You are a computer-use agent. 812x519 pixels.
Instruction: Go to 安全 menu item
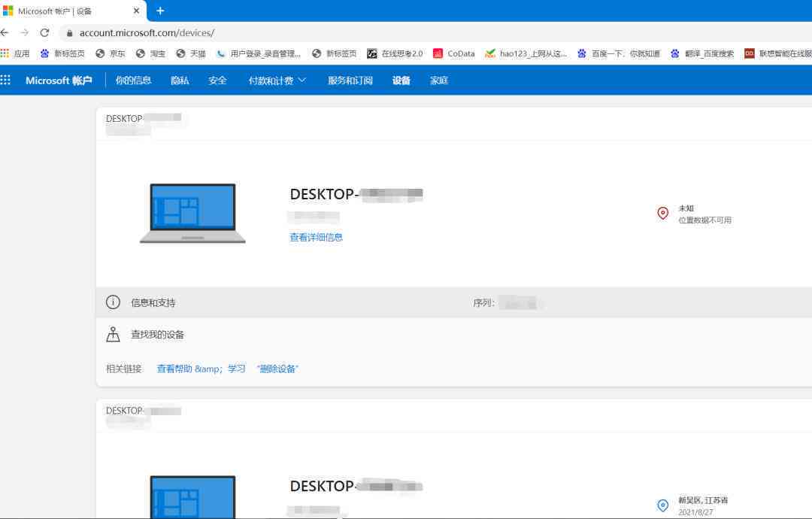coord(217,80)
